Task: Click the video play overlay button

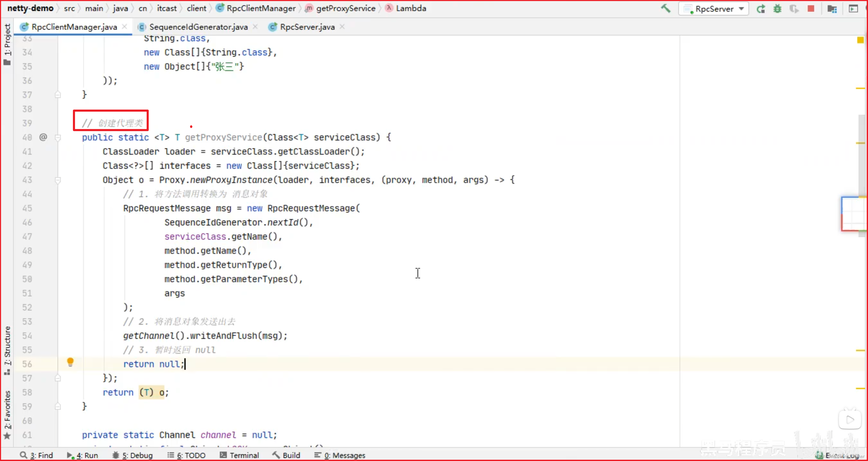Action: coord(849,420)
